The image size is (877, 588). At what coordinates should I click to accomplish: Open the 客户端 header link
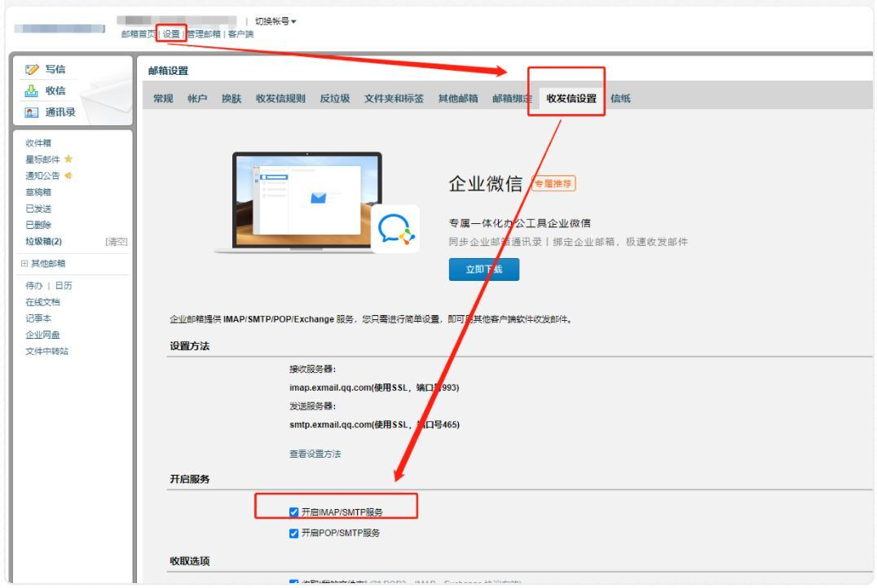[241, 34]
